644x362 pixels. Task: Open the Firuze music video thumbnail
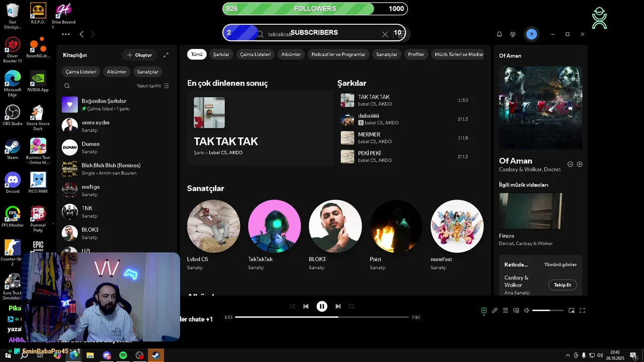click(531, 211)
